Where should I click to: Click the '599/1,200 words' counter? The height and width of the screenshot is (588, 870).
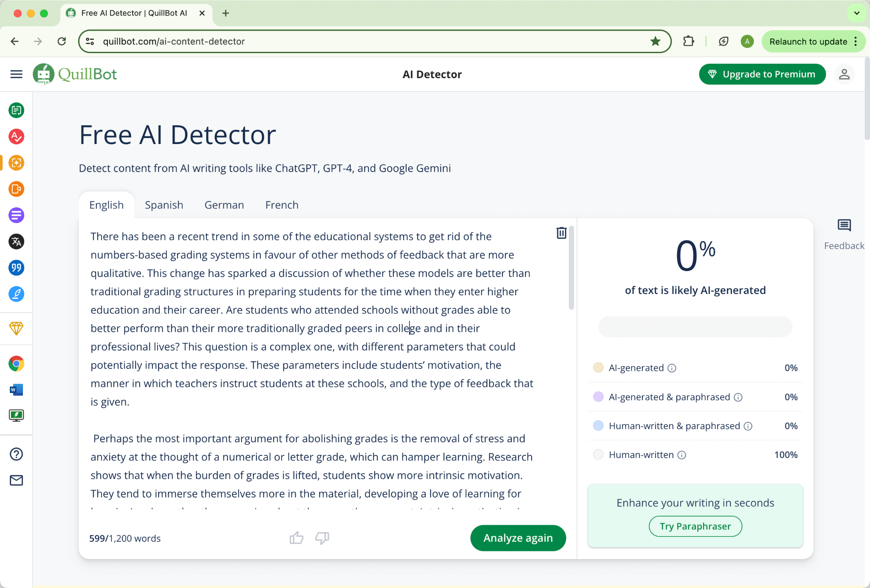click(125, 538)
